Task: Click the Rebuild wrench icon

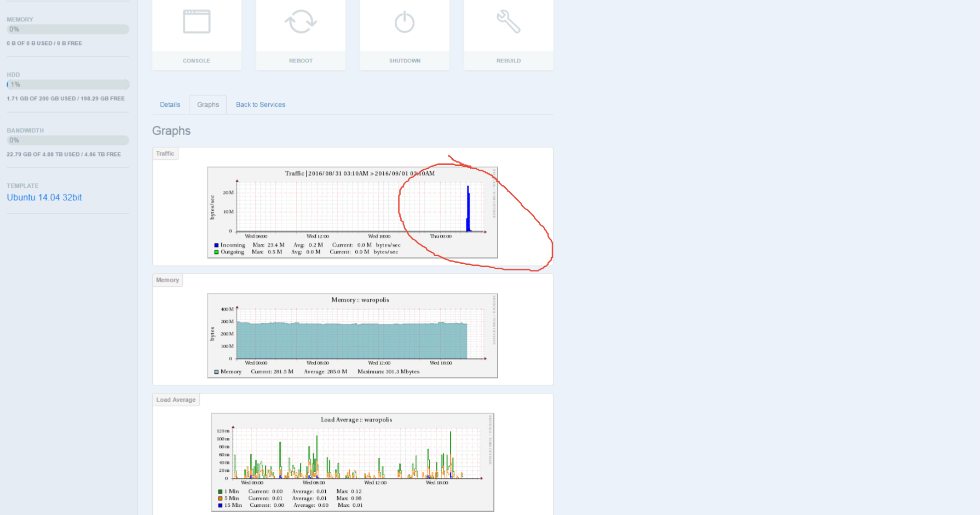Action: coord(509,22)
